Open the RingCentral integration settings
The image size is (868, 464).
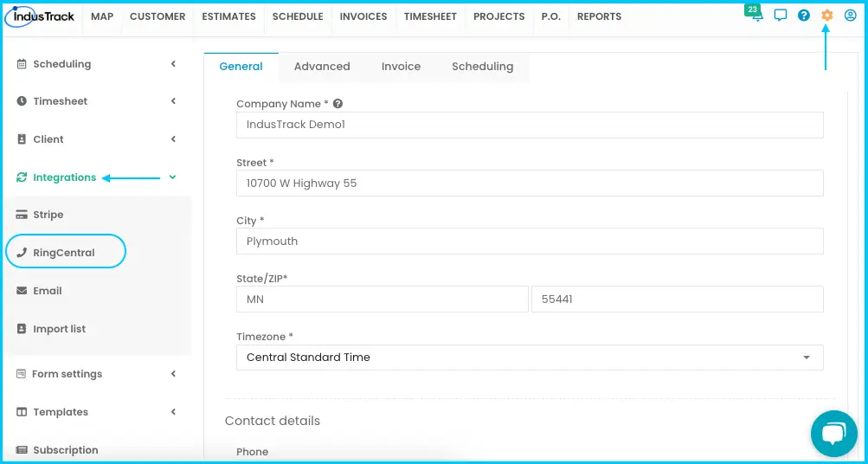pos(66,253)
